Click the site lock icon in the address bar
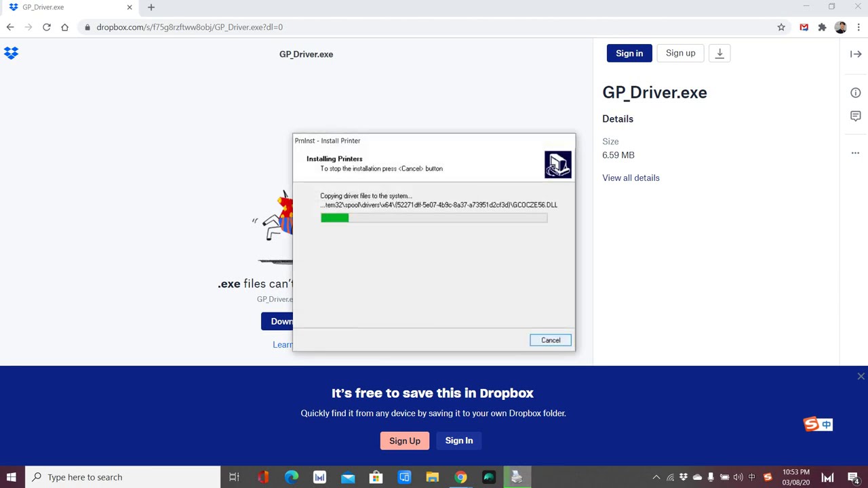The image size is (868, 488). coord(87,27)
